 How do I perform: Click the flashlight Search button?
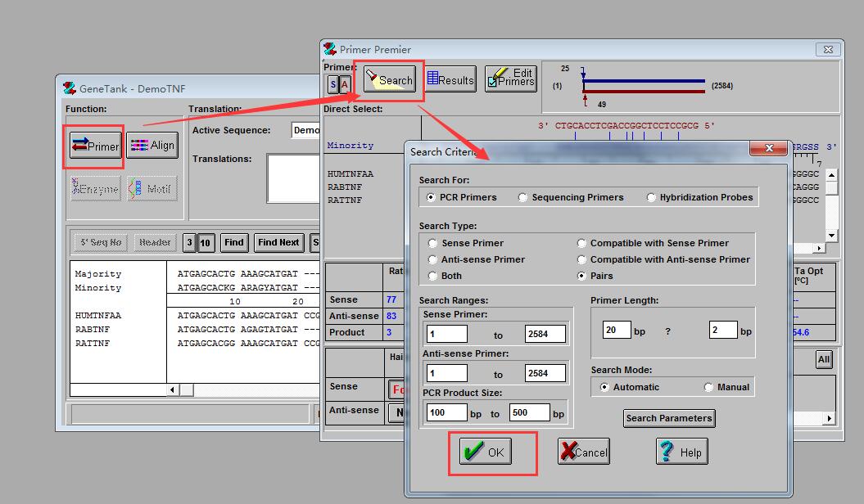[390, 80]
